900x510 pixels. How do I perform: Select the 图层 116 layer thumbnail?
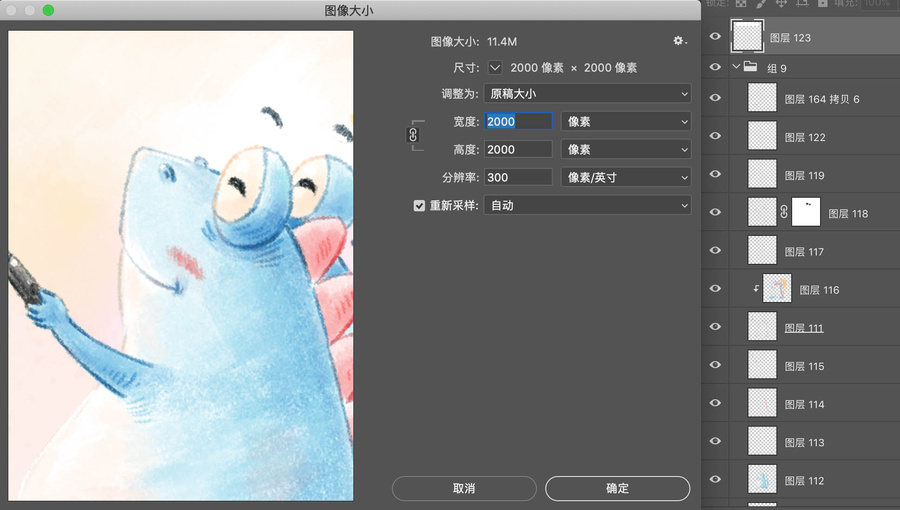click(777, 289)
